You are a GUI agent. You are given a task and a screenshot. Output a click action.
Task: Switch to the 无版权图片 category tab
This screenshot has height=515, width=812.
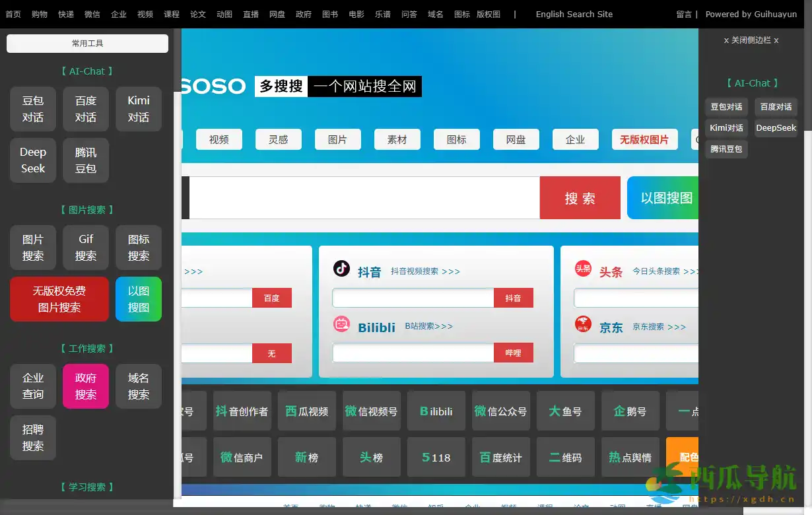click(x=644, y=139)
